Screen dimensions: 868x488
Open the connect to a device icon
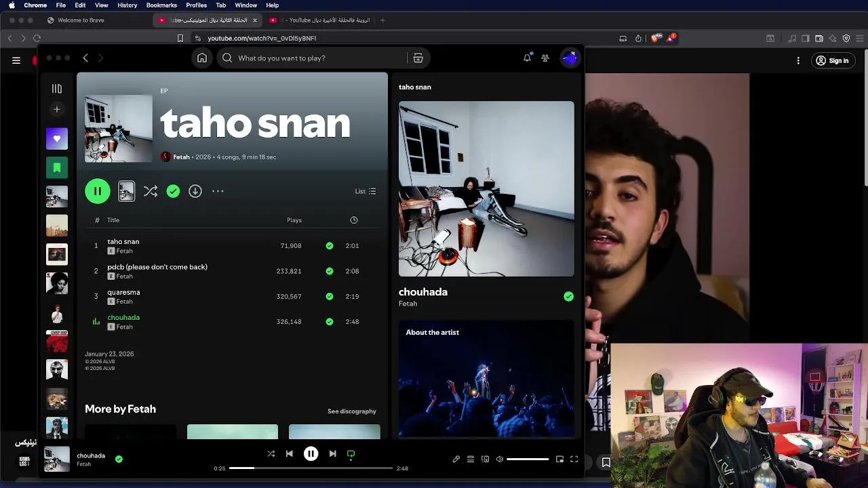click(485, 459)
